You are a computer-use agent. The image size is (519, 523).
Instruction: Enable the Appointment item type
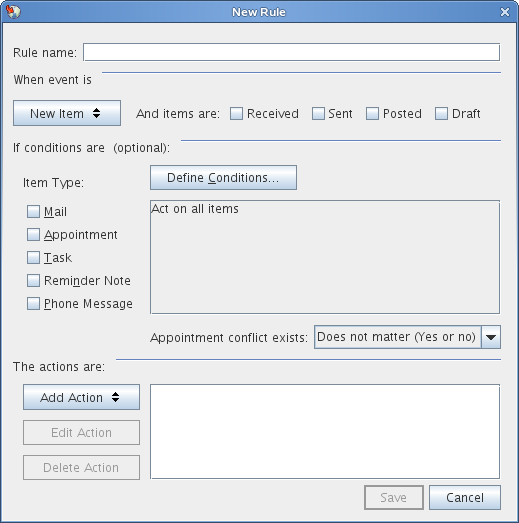pos(33,234)
